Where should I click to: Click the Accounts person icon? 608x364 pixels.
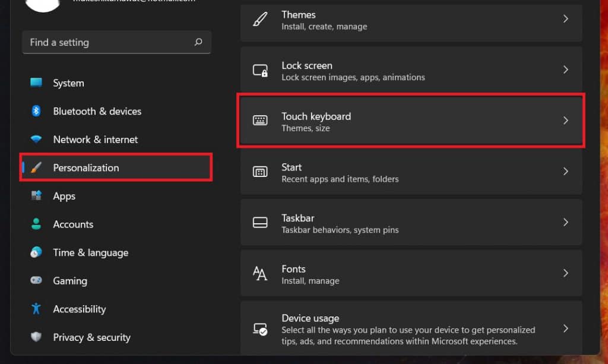tap(36, 224)
